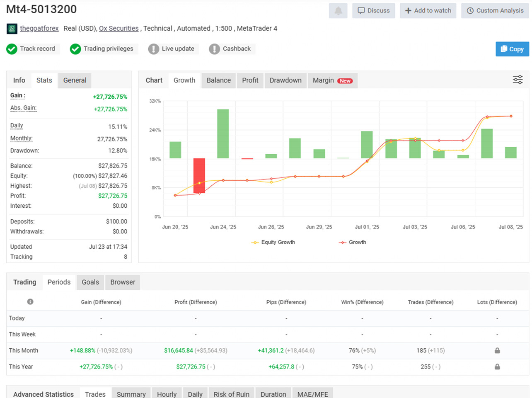Open the Hourly statistics tab
The width and height of the screenshot is (532, 398).
point(167,394)
